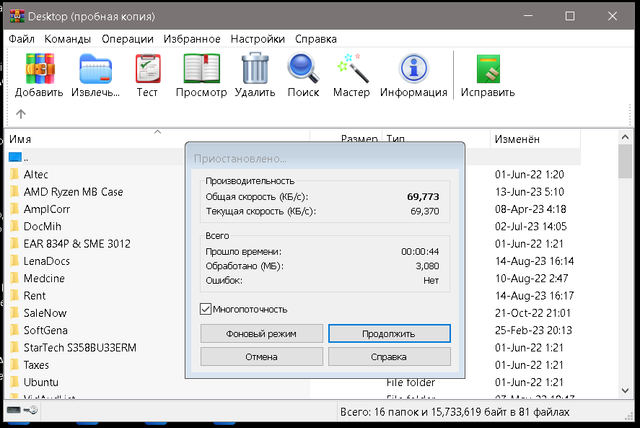This screenshot has width=640, height=428.
Task: Select the AMD Ryzen MB Case folder icon
Action: tap(15, 191)
